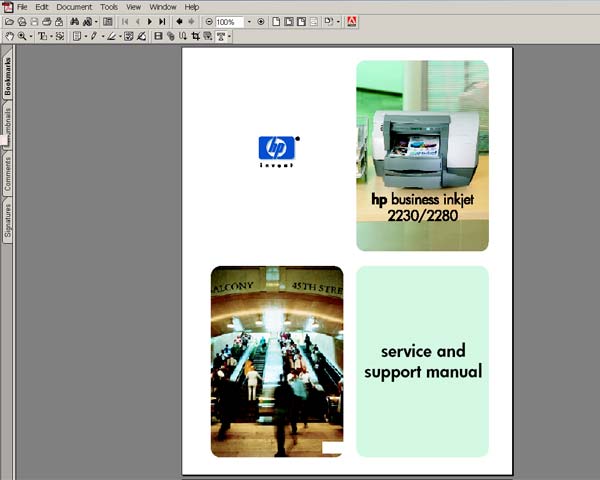Open the Window menu
This screenshot has width=600, height=480.
pyautogui.click(x=163, y=7)
